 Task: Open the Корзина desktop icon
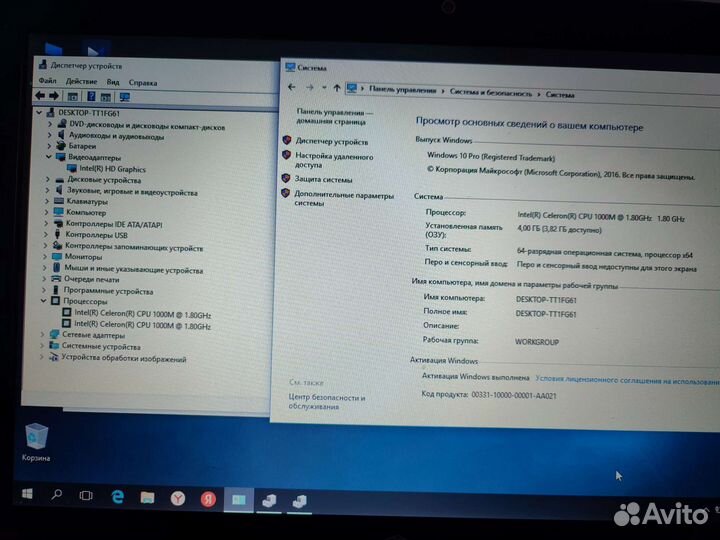pyautogui.click(x=36, y=442)
